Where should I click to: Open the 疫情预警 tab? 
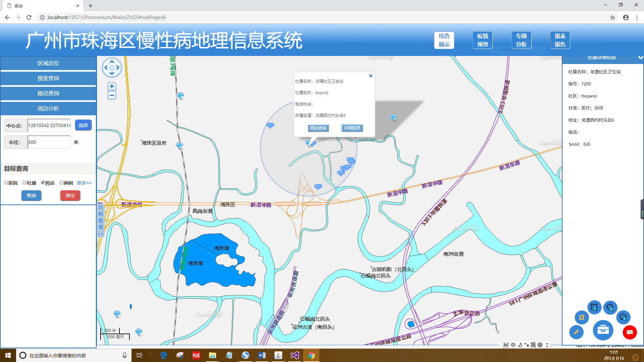pos(483,40)
